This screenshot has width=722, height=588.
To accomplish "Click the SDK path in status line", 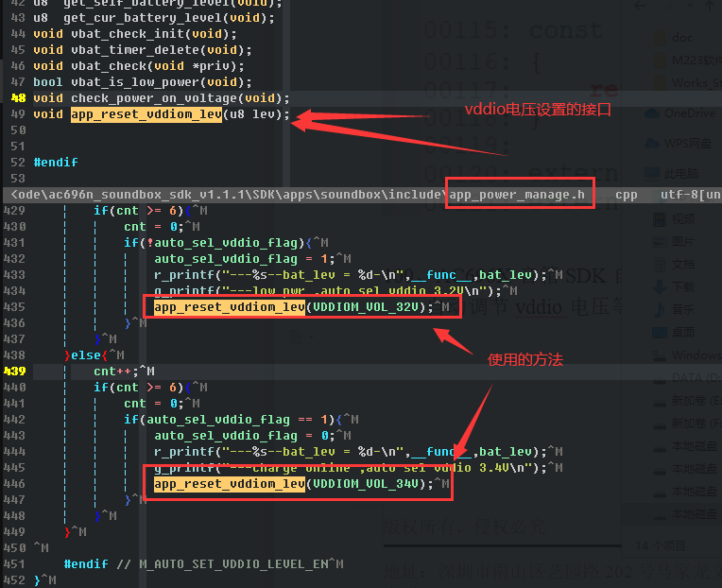I will pos(229,195).
